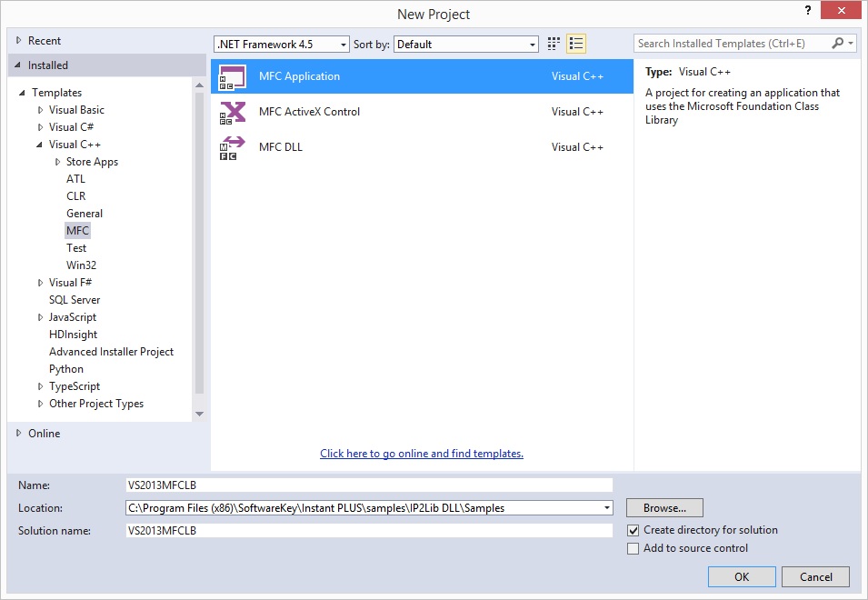Expand the Visual Basic node arrow
The height and width of the screenshot is (600, 868).
tap(40, 110)
